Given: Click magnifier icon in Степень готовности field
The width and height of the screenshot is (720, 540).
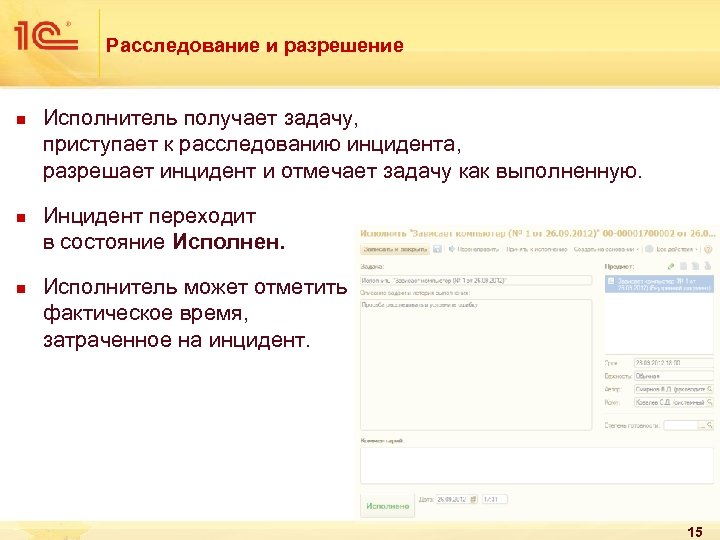Looking at the screenshot, I should pyautogui.click(x=709, y=426).
